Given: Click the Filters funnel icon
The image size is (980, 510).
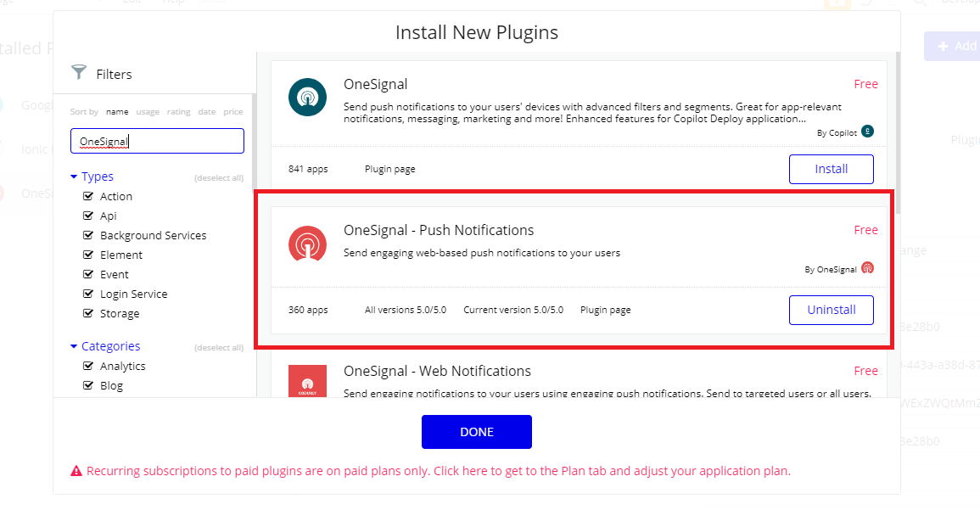Looking at the screenshot, I should pos(79,73).
